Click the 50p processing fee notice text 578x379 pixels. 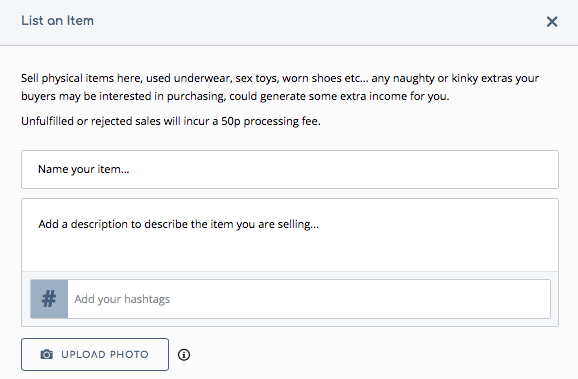(x=171, y=121)
